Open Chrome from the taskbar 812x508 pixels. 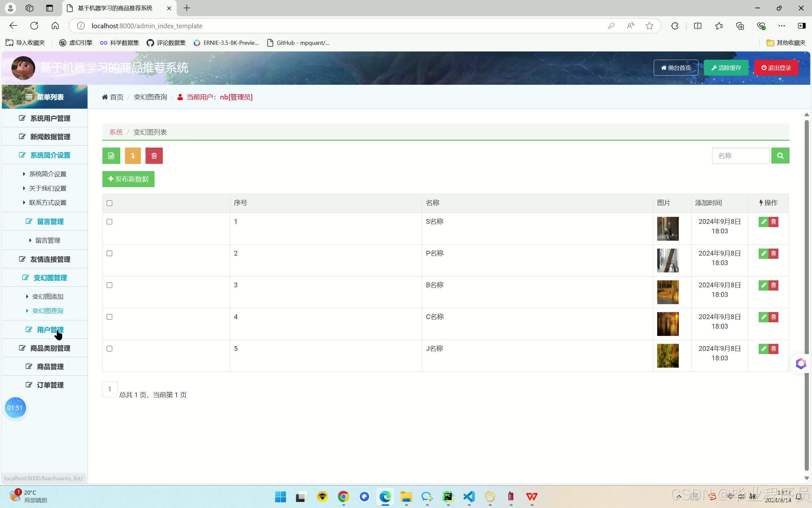[x=343, y=497]
